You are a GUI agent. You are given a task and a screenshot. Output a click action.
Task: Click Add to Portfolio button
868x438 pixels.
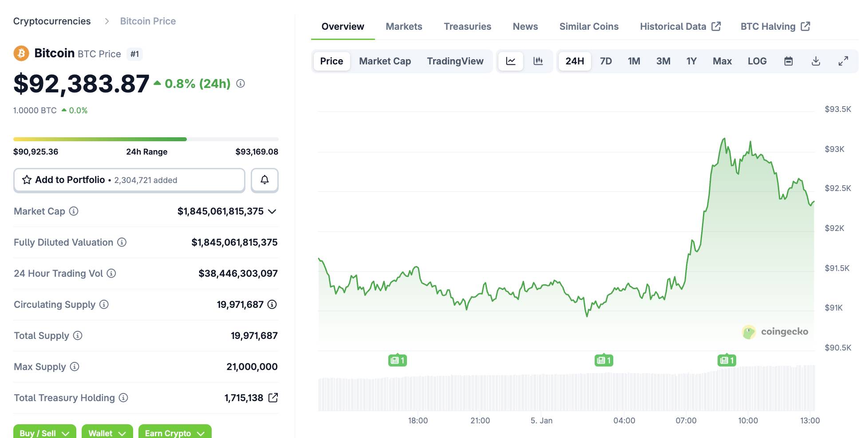129,180
